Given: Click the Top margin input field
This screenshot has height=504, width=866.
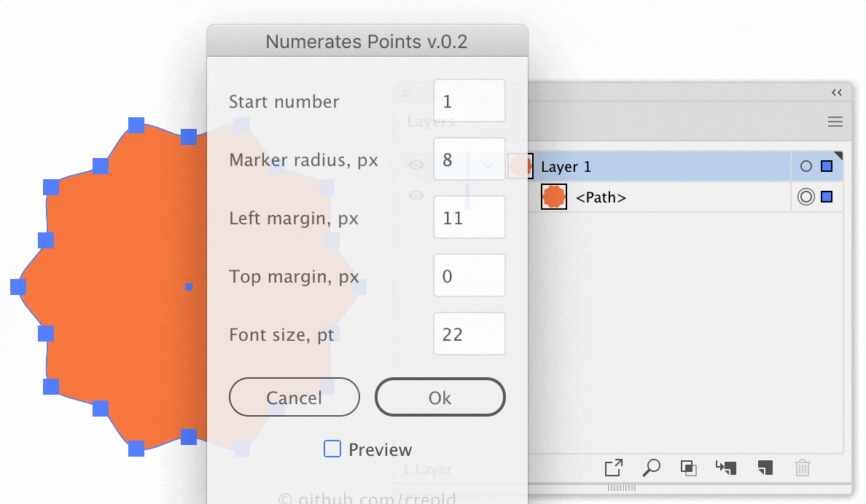Looking at the screenshot, I should pos(469,275).
